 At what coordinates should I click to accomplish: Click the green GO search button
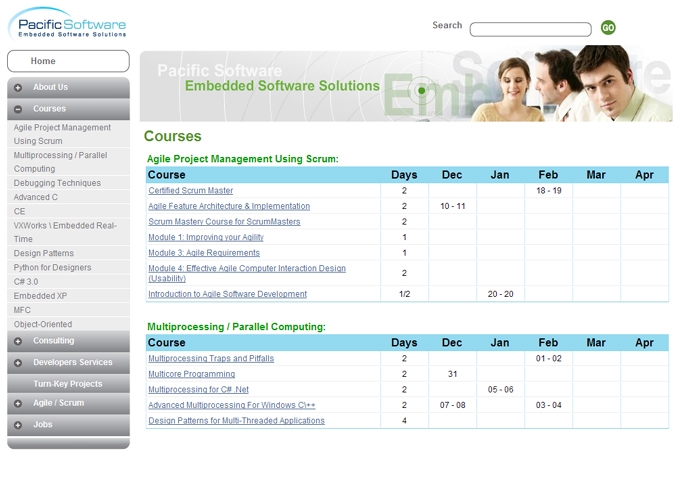click(x=608, y=28)
